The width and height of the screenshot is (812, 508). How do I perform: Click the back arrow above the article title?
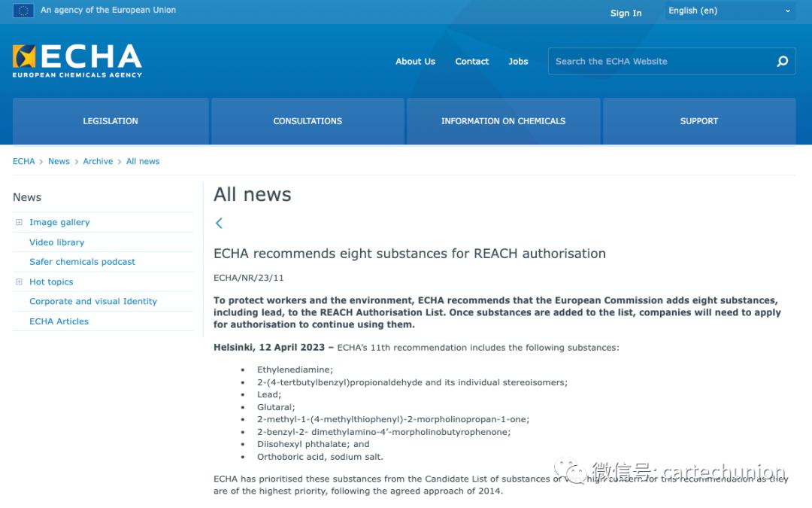coord(219,223)
